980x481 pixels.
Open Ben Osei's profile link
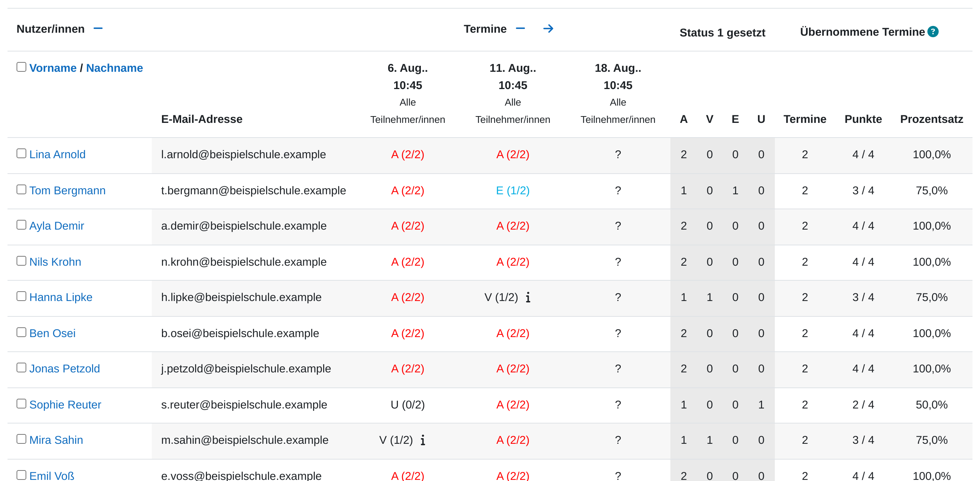tap(53, 334)
